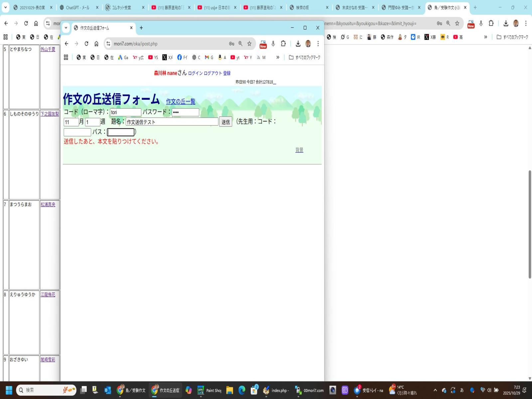532x399 pixels.
Task: Reload the 作文の丘送信フォーム page
Action: (x=86, y=44)
